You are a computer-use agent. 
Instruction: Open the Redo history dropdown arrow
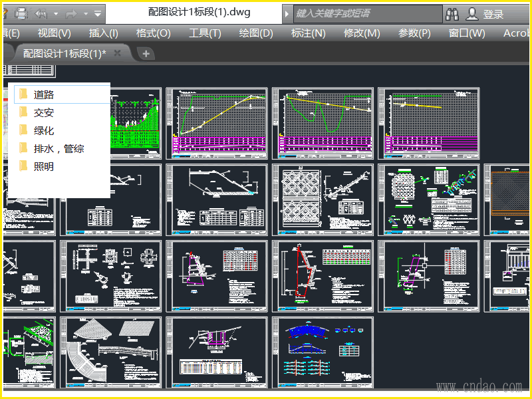[x=86, y=14]
